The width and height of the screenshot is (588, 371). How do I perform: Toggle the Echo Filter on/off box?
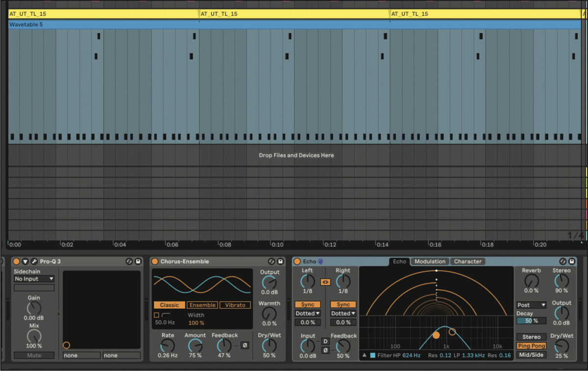373,355
